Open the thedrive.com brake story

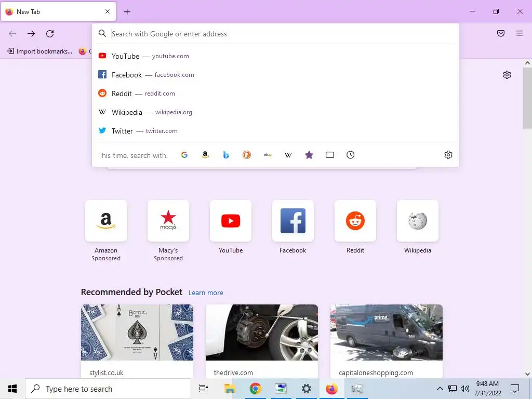262,341
